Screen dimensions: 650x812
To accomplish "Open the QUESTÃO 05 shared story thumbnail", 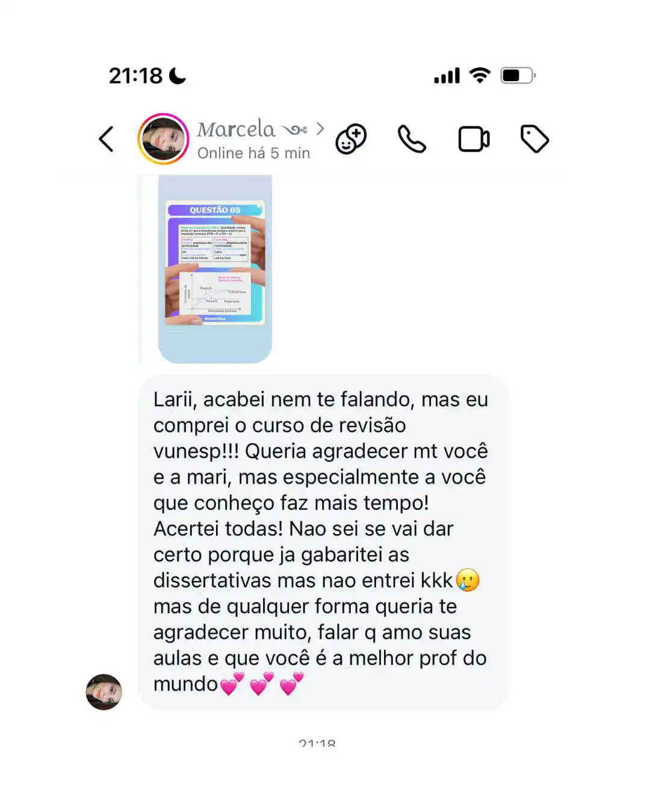I will coord(215,269).
